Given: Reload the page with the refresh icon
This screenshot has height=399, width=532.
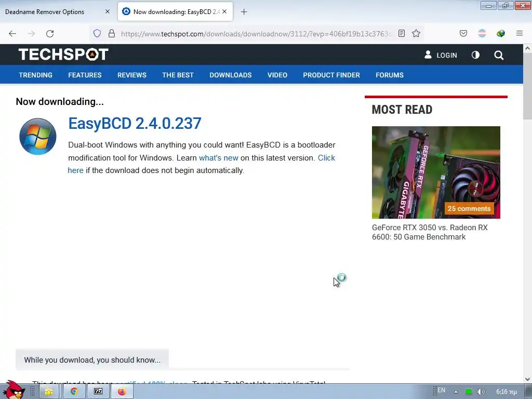Looking at the screenshot, I should (50, 34).
